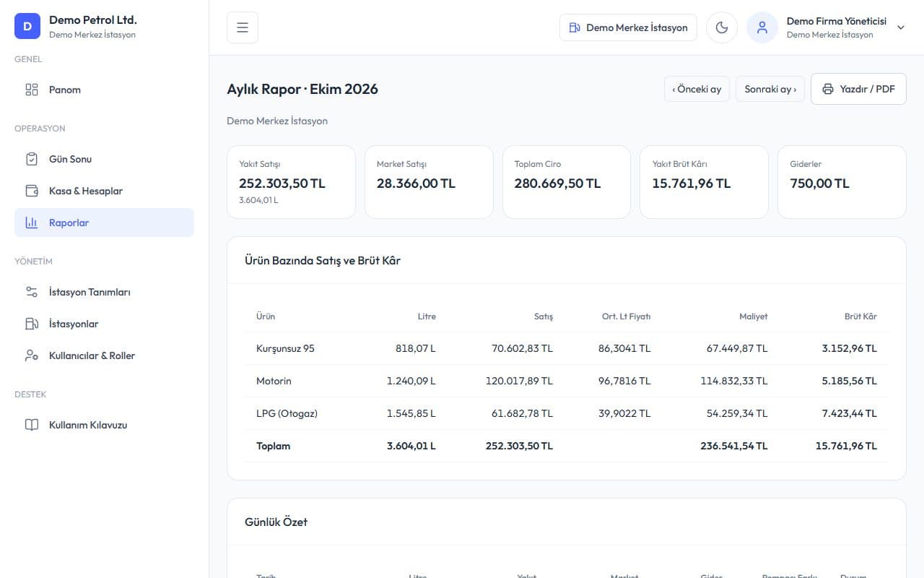This screenshot has width=924, height=578.
Task: Select the Motorin product row name
Action: coord(274,381)
